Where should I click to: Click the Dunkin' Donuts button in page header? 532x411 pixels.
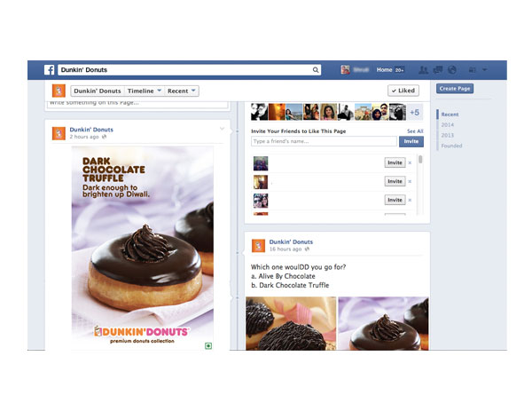[x=98, y=91]
